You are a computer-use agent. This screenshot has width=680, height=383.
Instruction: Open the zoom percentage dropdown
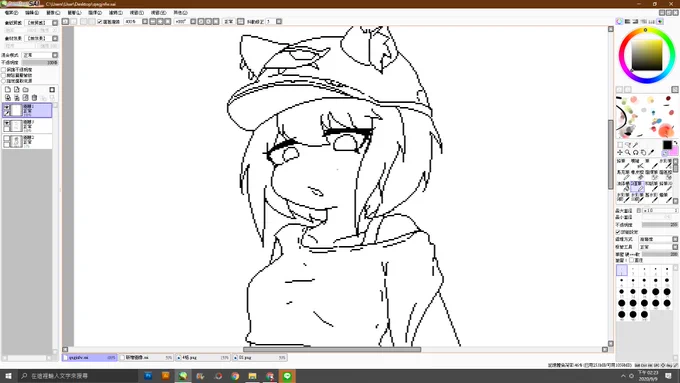pos(145,21)
